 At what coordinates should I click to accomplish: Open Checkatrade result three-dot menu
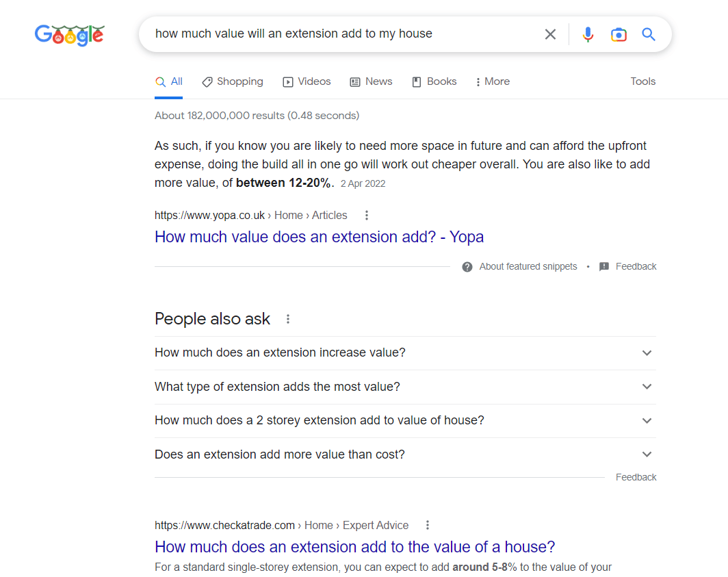point(428,525)
